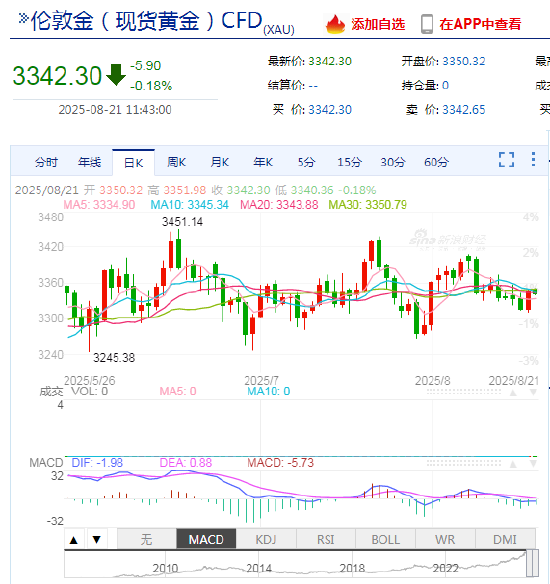Click the 添加自选 link

[x=378, y=24]
